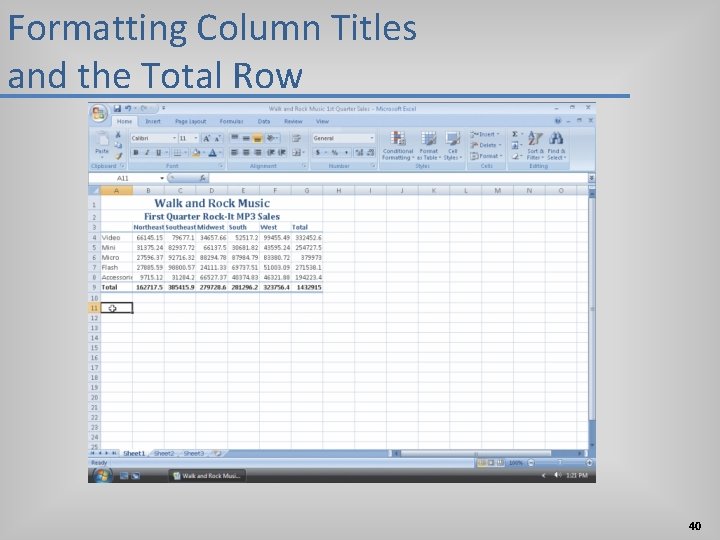Open the Review ribbon tab
Viewport: 720px width, 540px height.
(x=293, y=121)
